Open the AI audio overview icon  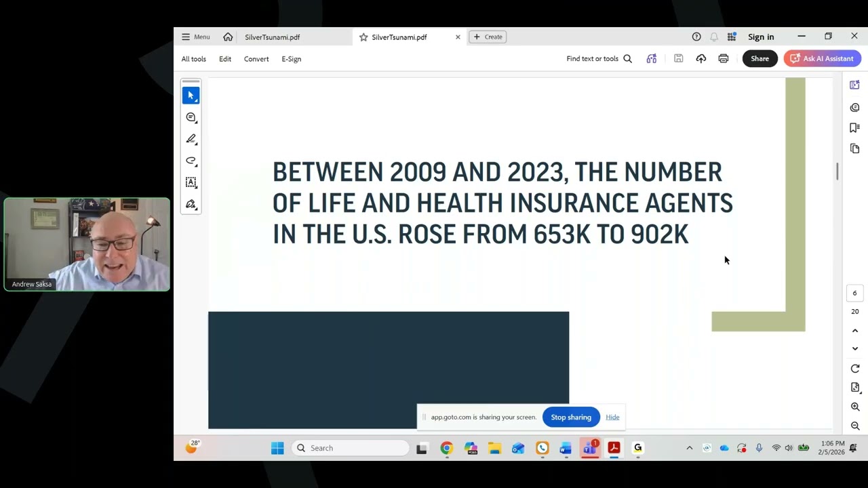click(x=652, y=59)
